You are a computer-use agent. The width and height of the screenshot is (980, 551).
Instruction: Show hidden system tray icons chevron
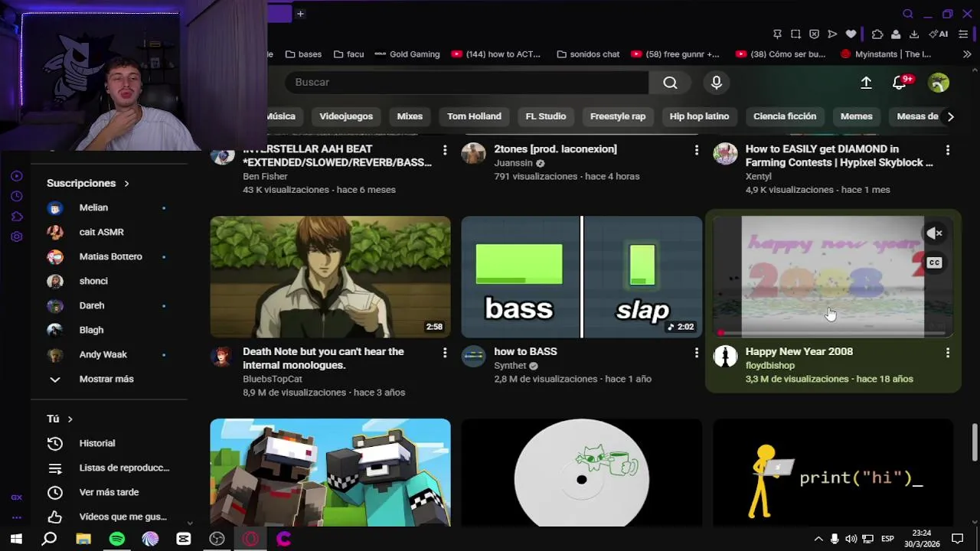pos(818,539)
